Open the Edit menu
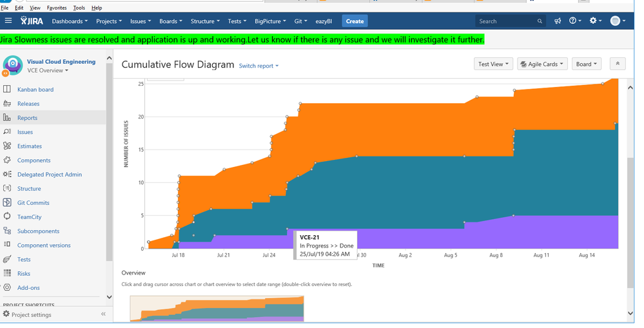Screen dimensions: 644x328 coord(19,8)
